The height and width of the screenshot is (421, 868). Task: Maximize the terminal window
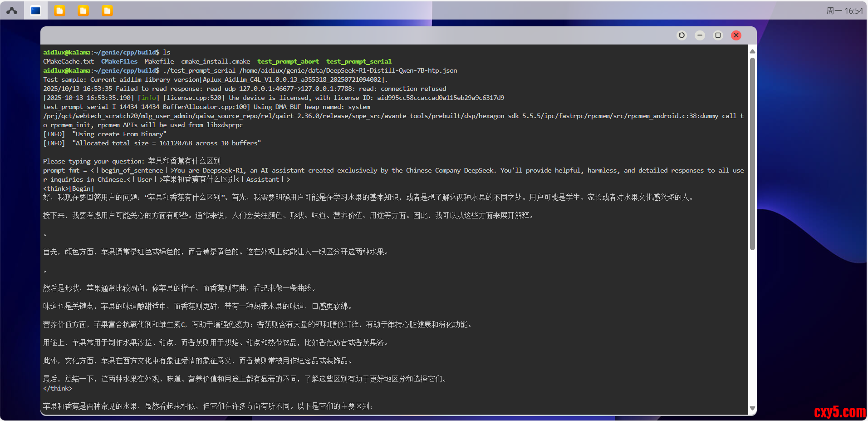718,35
